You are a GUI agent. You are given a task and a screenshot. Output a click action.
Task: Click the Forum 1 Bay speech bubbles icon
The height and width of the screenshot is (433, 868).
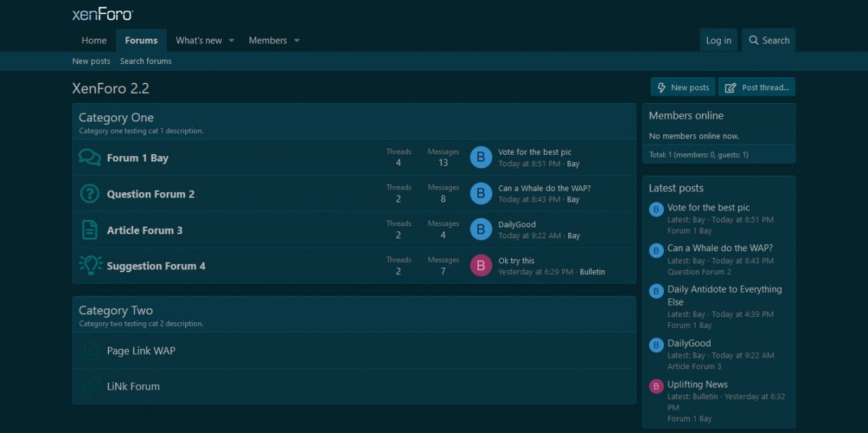tap(90, 157)
